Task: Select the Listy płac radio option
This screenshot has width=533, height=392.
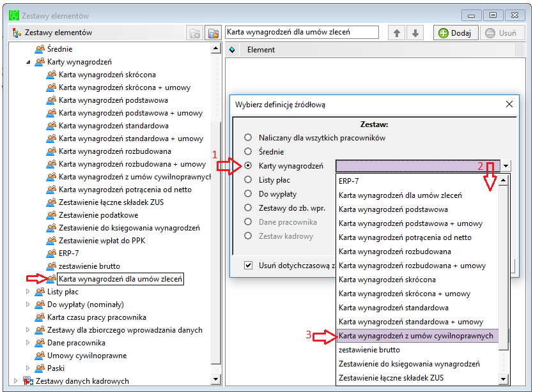Action: 248,179
